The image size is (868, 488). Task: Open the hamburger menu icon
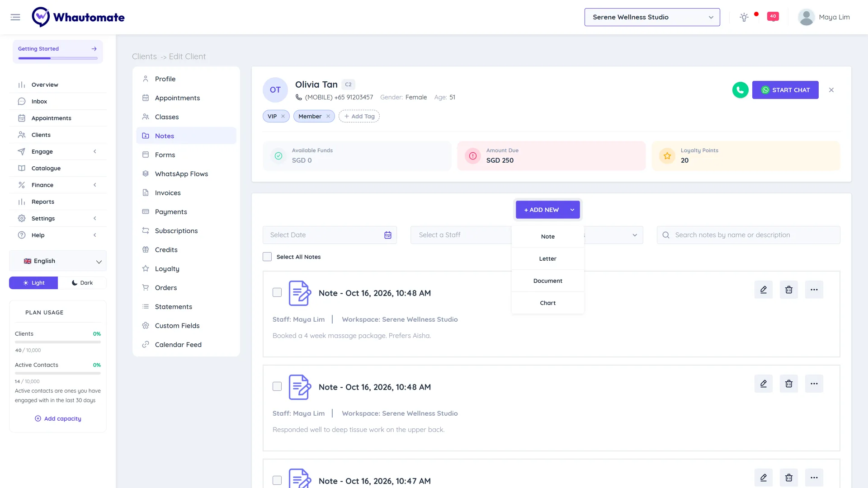pyautogui.click(x=15, y=17)
